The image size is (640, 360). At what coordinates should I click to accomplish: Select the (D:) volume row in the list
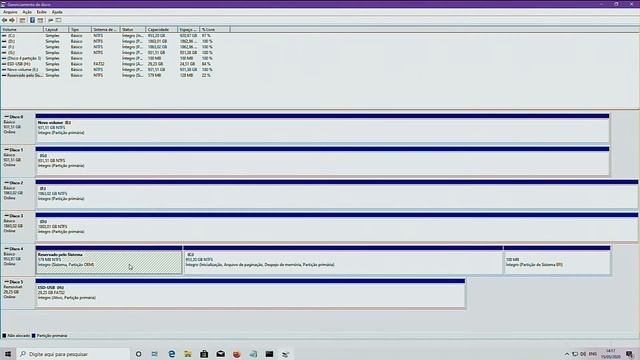coord(107,42)
